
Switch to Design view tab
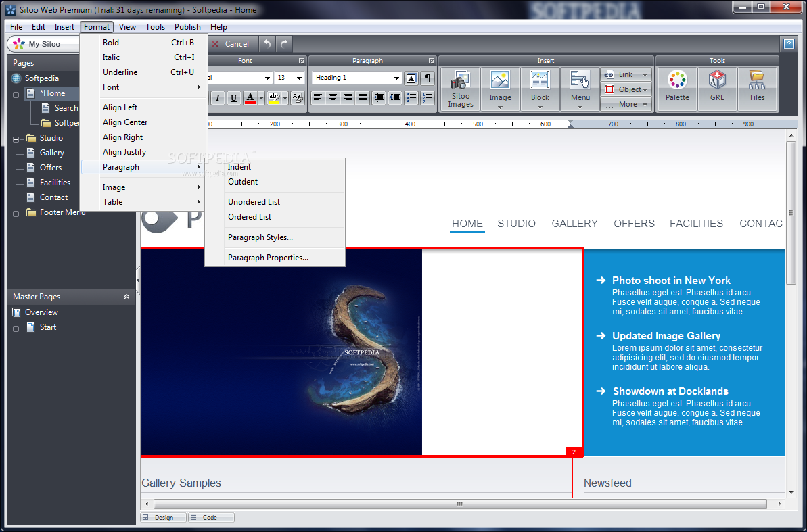[x=164, y=518]
